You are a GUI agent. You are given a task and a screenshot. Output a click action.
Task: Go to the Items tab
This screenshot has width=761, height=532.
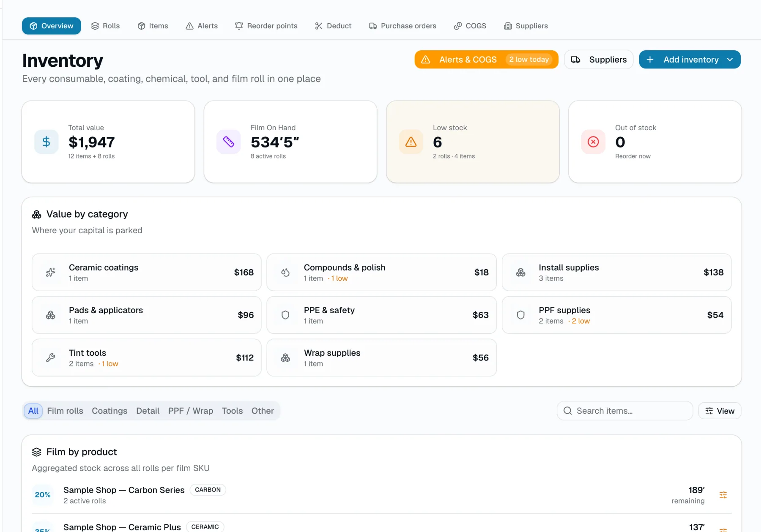(153, 26)
